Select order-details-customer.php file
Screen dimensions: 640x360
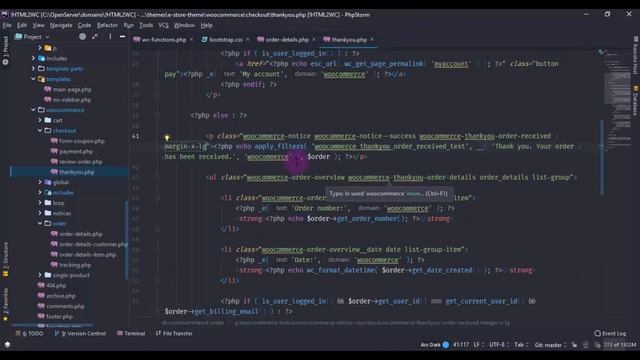[93, 244]
